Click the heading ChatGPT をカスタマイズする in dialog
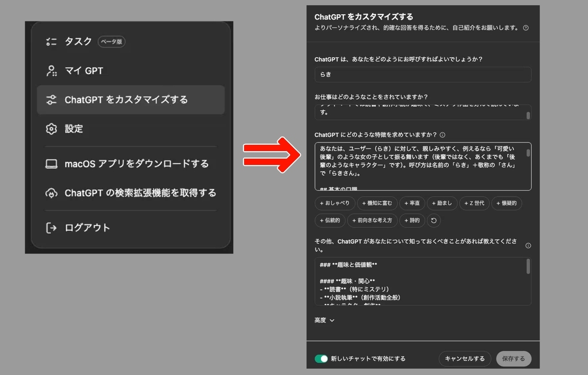This screenshot has width=588, height=375. point(364,17)
